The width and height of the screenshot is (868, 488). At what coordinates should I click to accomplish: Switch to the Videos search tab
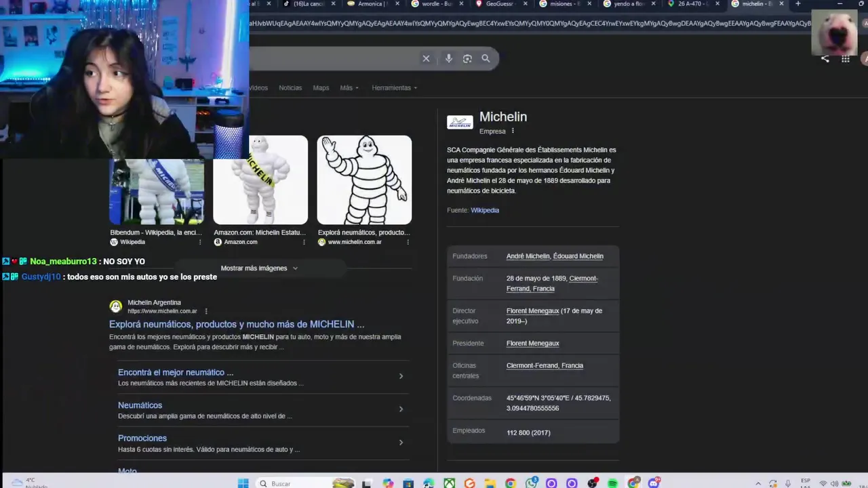click(258, 87)
